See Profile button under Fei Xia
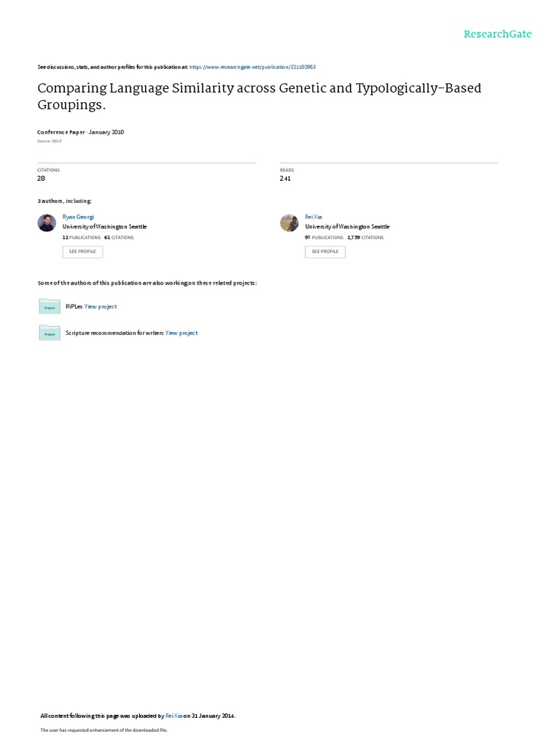 click(324, 252)
